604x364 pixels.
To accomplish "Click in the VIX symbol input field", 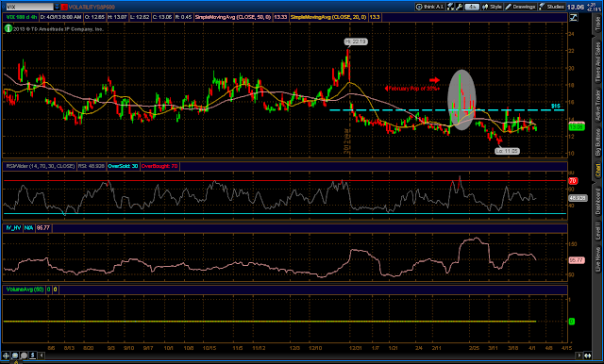I will point(29,7).
